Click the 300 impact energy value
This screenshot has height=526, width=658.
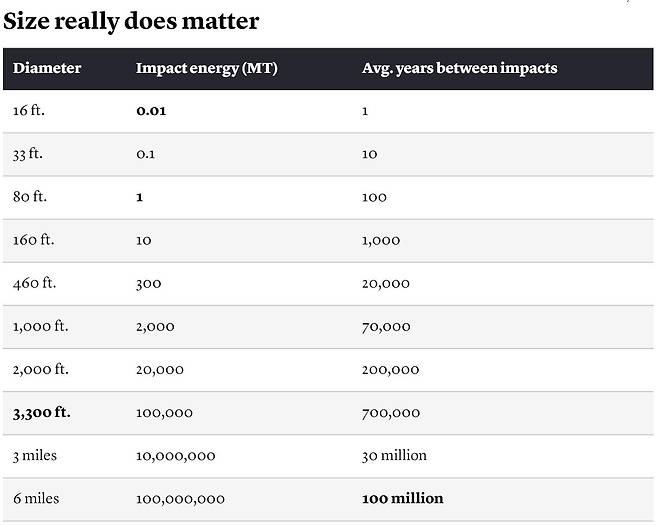pos(149,284)
